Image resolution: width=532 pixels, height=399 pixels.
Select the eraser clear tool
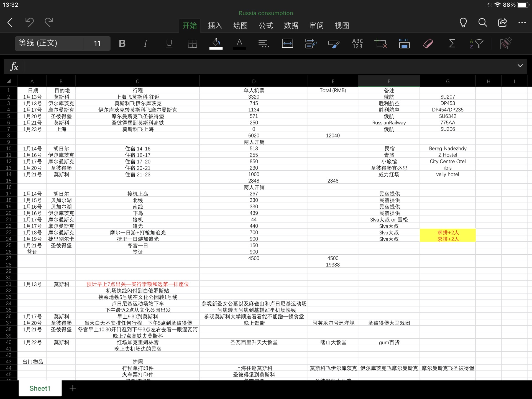(428, 44)
